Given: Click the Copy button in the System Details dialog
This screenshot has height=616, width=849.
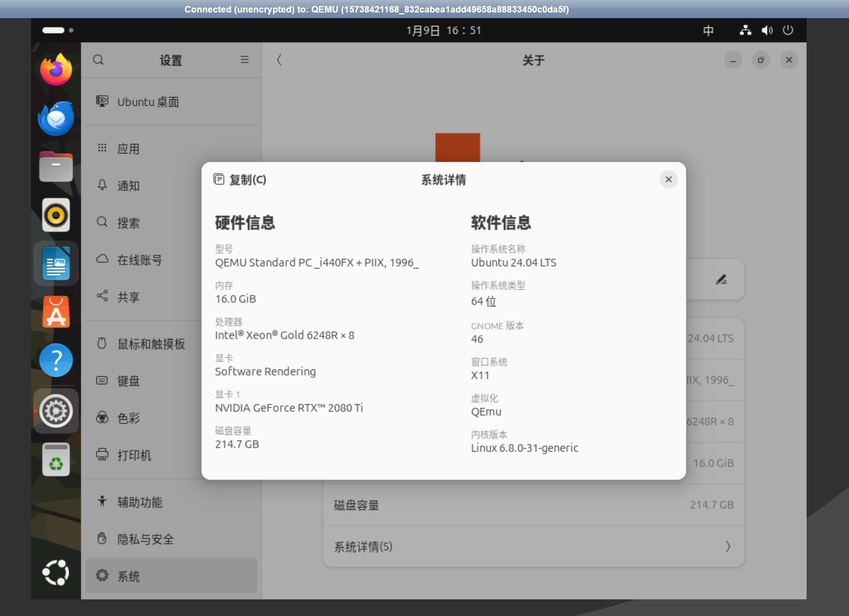Looking at the screenshot, I should tap(240, 180).
